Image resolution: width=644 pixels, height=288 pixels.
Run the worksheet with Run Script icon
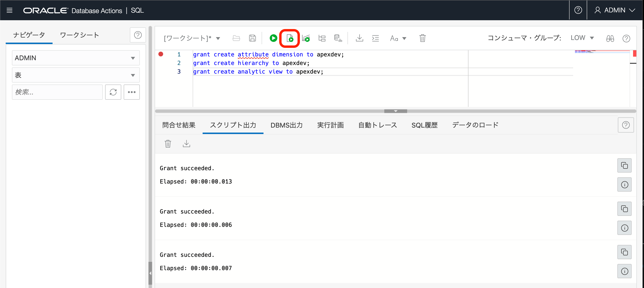click(x=289, y=38)
